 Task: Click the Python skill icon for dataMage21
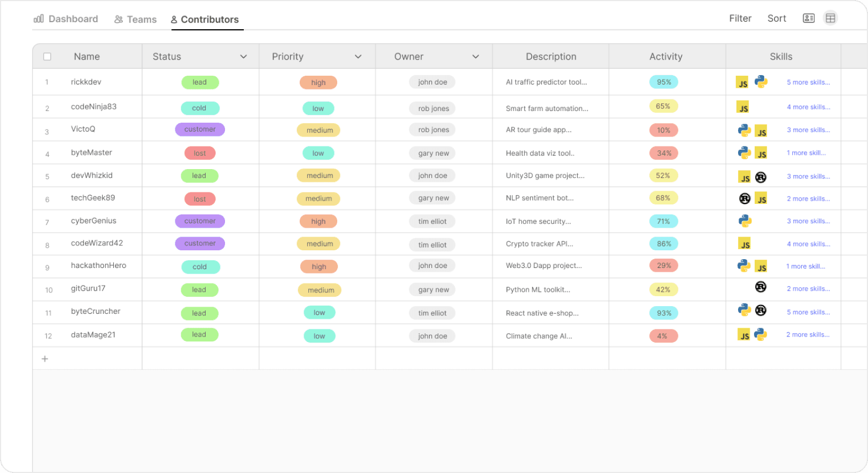tap(761, 334)
